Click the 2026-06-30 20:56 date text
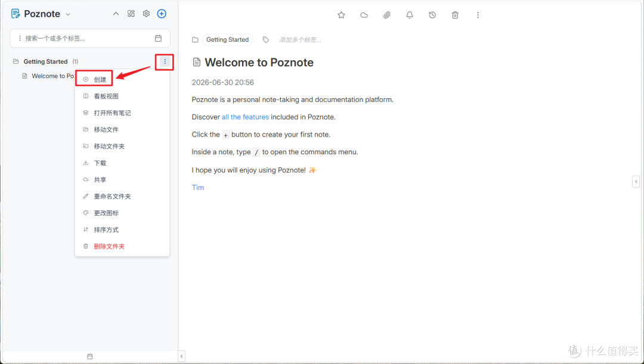The height and width of the screenshot is (364, 644). click(222, 82)
